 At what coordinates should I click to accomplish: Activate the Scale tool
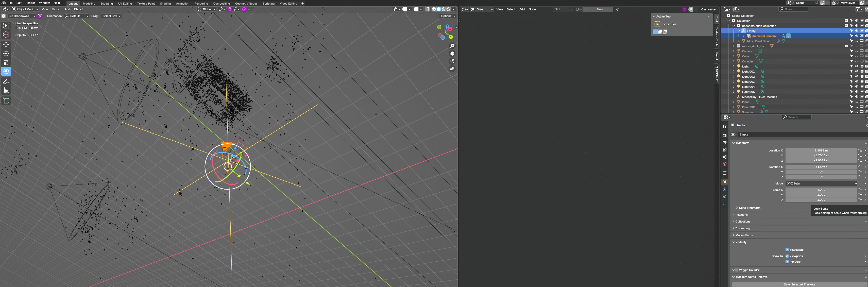pos(6,62)
